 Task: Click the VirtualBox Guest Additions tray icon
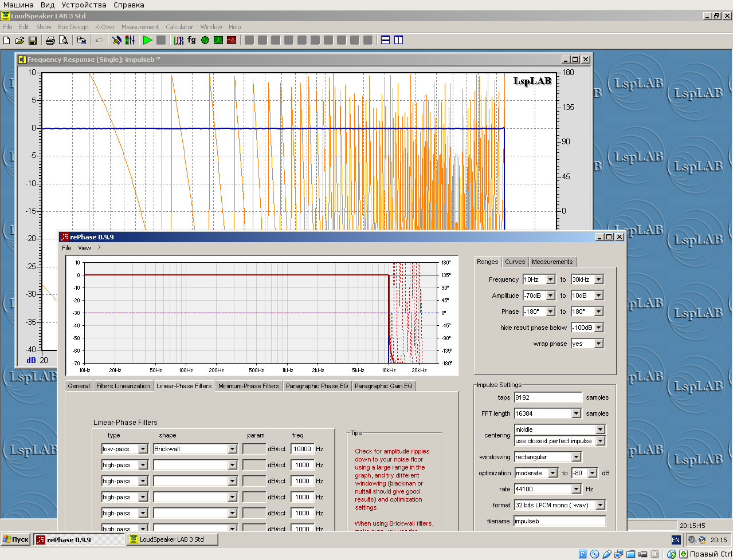[702, 539]
